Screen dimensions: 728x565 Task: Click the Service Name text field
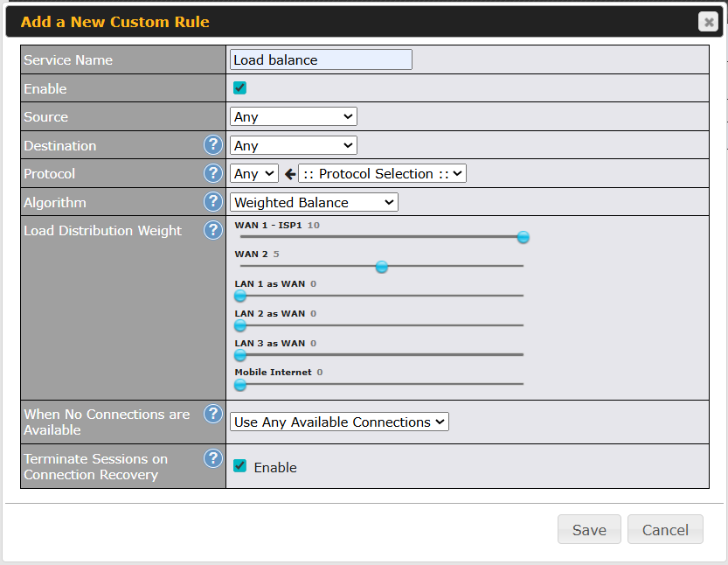pos(321,60)
